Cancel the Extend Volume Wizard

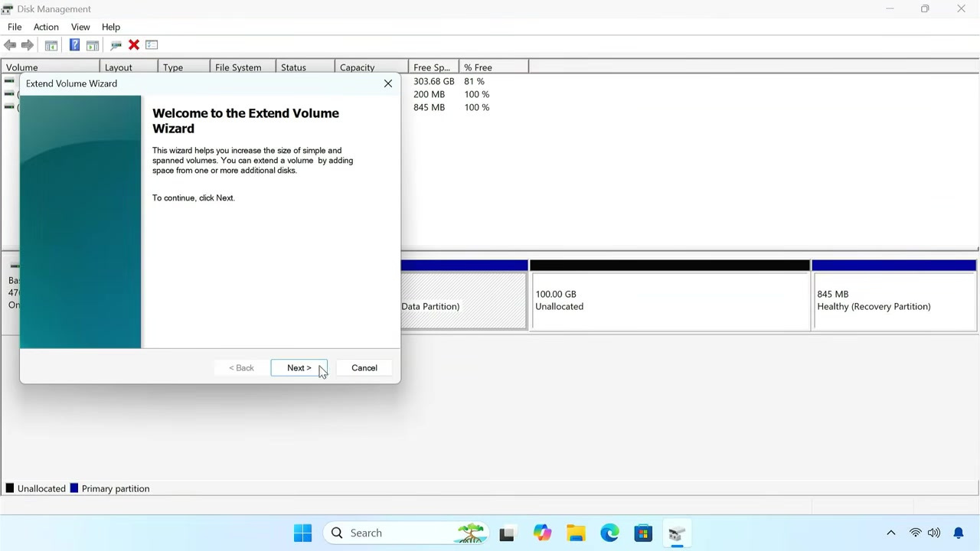[364, 368]
